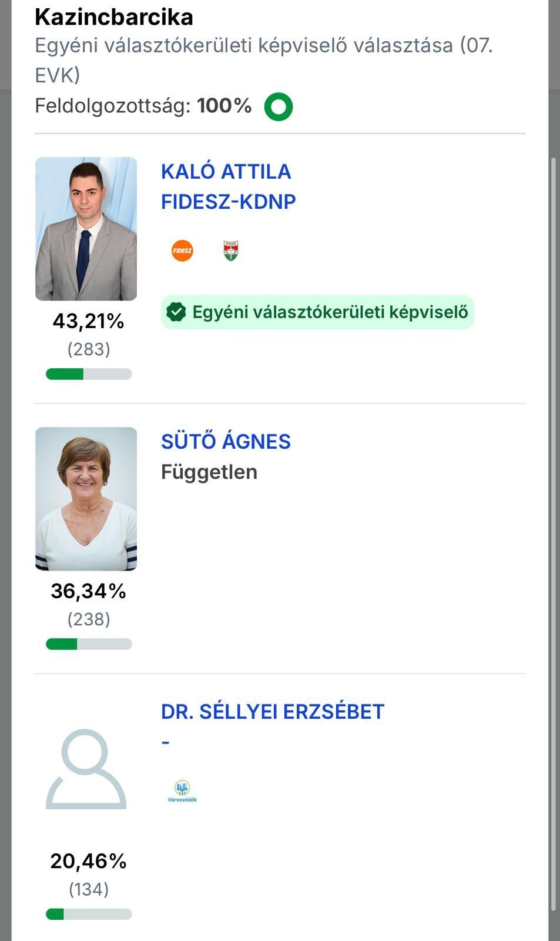The height and width of the screenshot is (941, 560).
Task: Open candidate link Sütő Ágnes
Action: tap(226, 441)
